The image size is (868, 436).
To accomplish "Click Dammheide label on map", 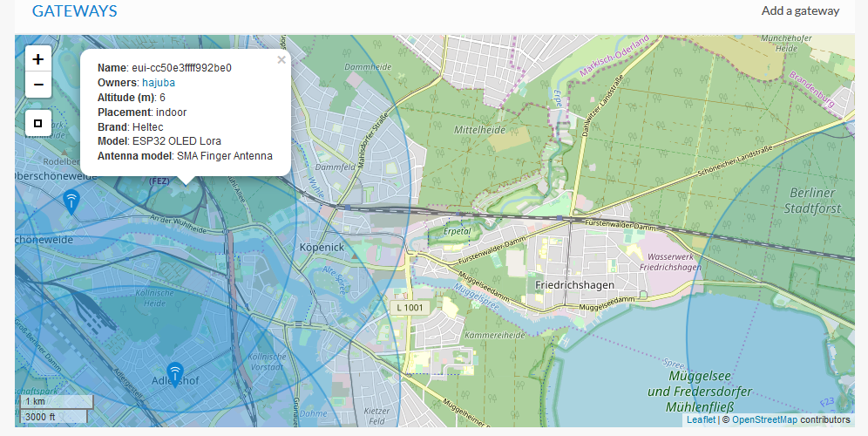I will (368, 67).
